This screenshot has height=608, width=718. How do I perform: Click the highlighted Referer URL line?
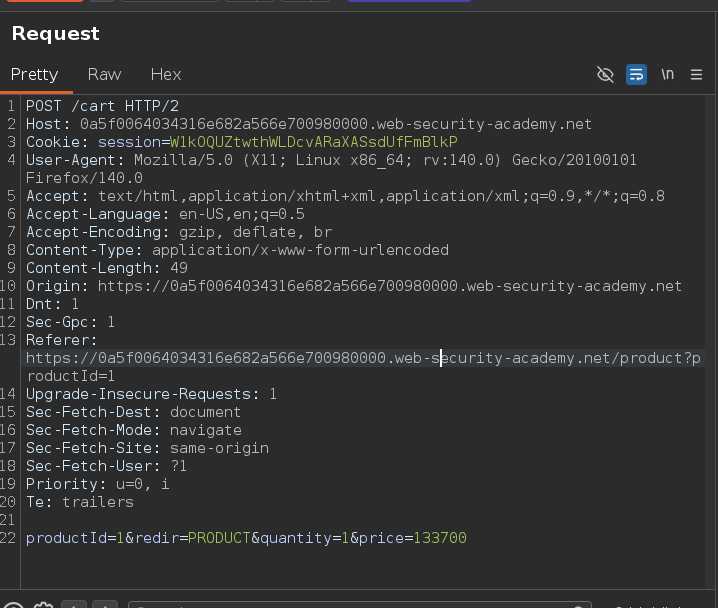click(x=363, y=358)
